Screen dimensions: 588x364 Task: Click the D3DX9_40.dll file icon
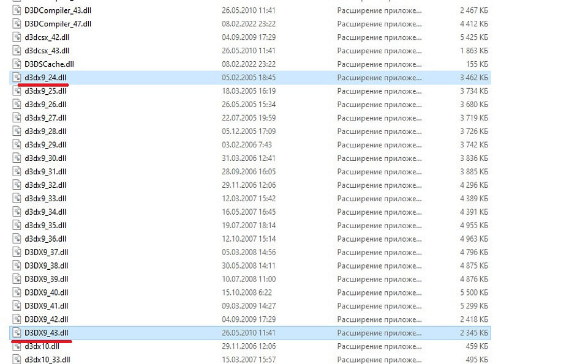pos(17,292)
